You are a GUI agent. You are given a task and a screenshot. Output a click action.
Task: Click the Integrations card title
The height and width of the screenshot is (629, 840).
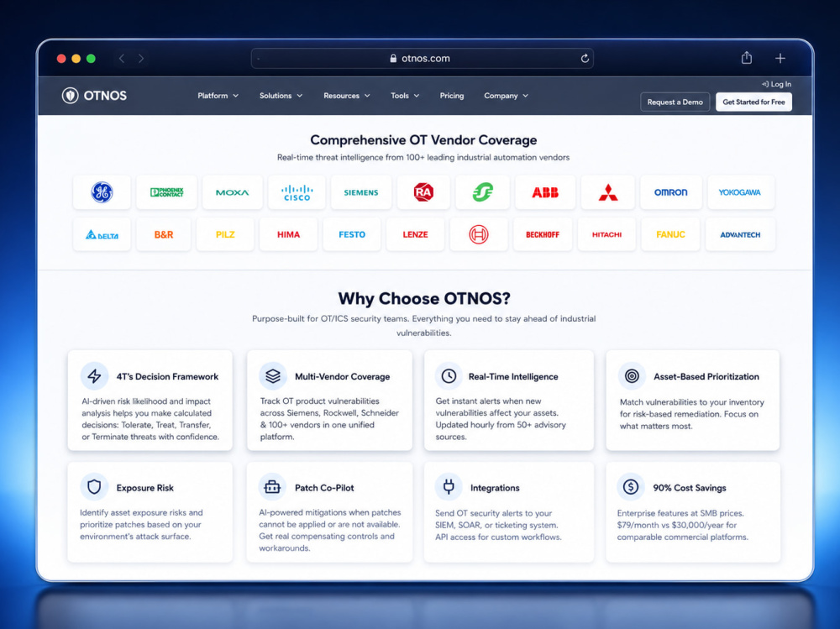(495, 488)
